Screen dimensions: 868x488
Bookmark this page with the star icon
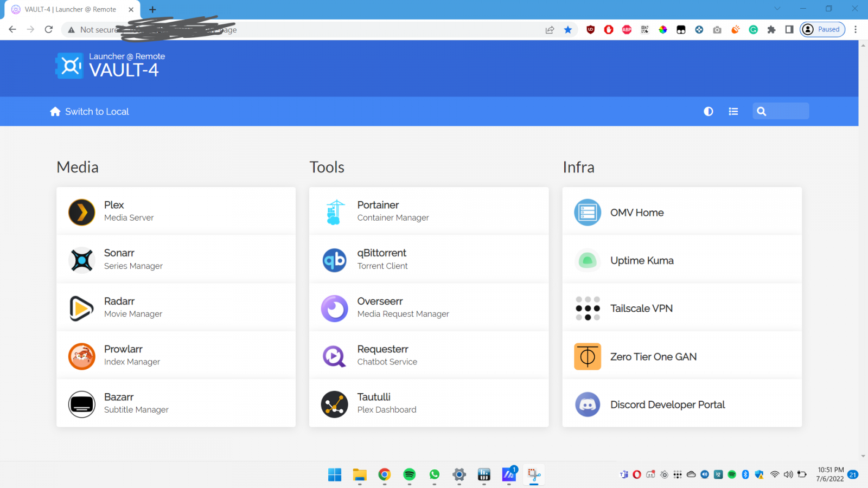coord(568,30)
